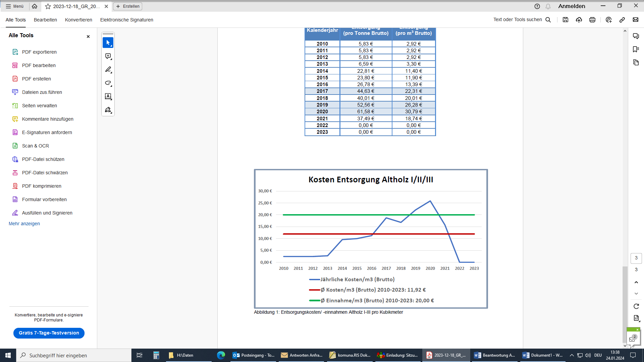Open the Bearbeiten menu

tap(45, 20)
